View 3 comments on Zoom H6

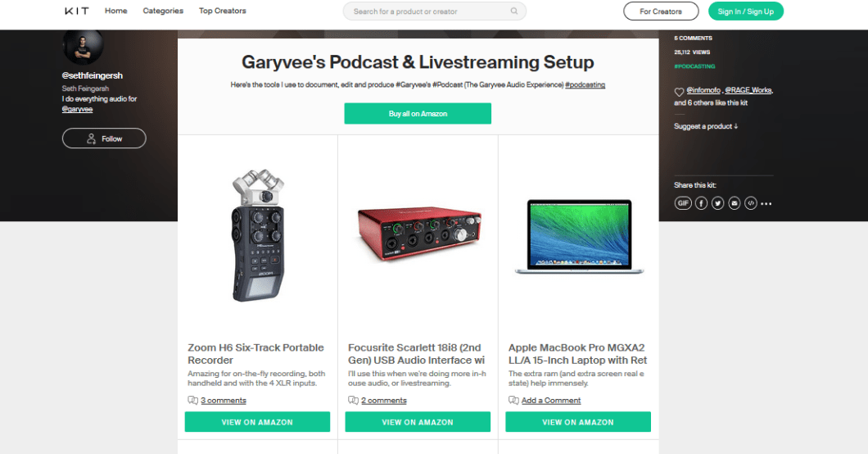[x=223, y=400]
